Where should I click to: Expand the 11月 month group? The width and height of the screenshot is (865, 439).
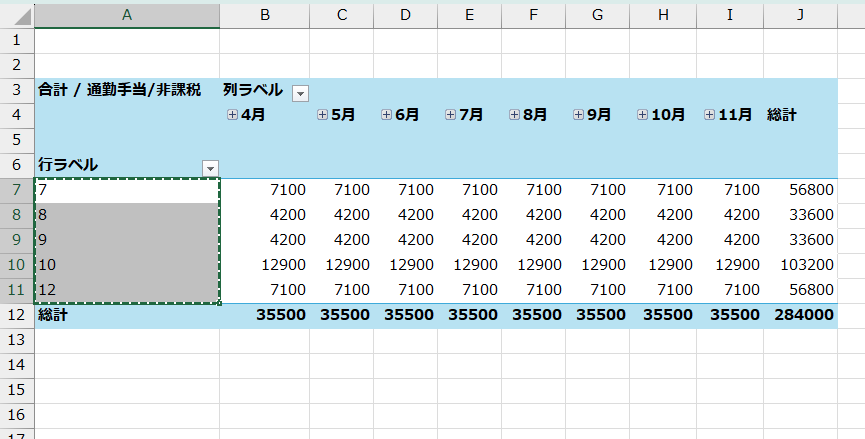pyautogui.click(x=709, y=115)
